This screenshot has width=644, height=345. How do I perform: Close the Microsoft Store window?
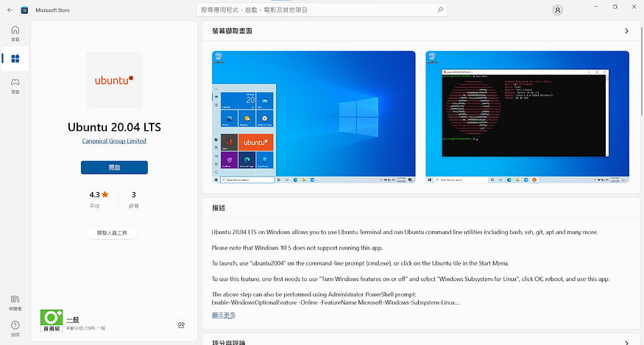pyautogui.click(x=634, y=7)
